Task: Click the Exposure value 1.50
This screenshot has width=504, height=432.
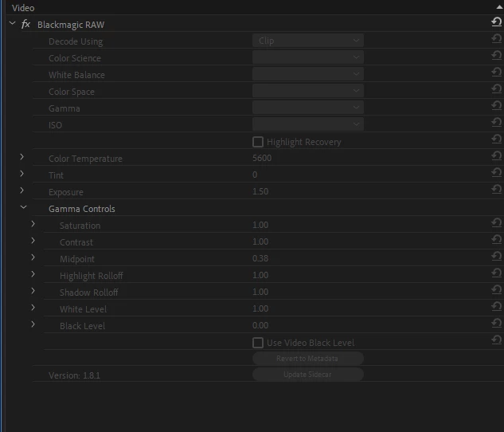Action: 260,191
